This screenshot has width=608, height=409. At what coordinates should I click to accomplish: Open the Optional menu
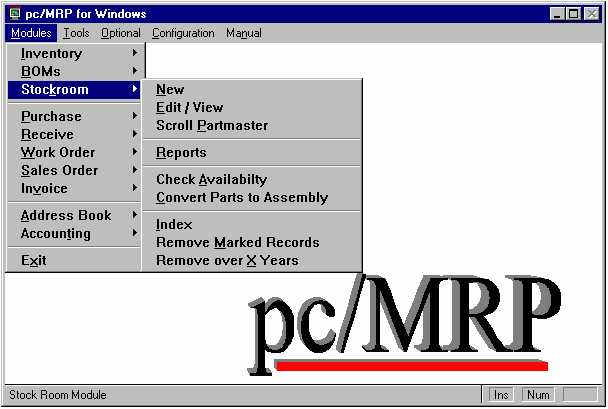pos(121,33)
